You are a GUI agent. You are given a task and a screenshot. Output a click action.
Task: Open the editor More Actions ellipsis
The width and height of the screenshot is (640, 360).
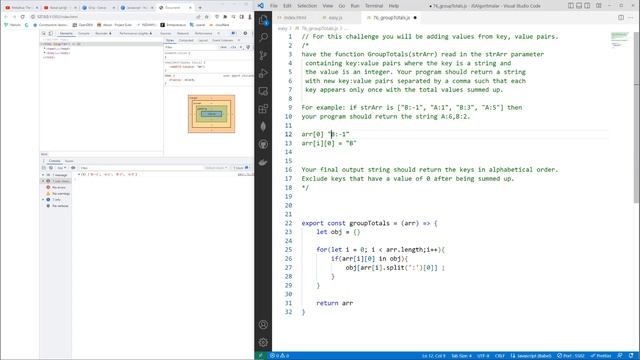(x=631, y=18)
